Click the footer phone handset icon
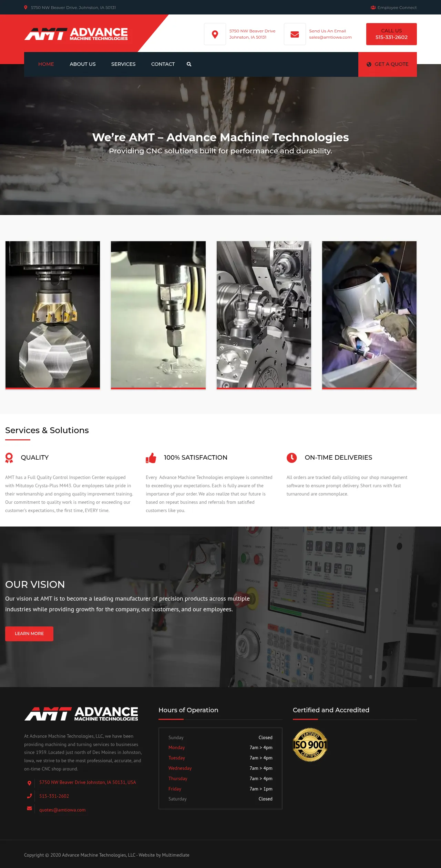 (29, 796)
